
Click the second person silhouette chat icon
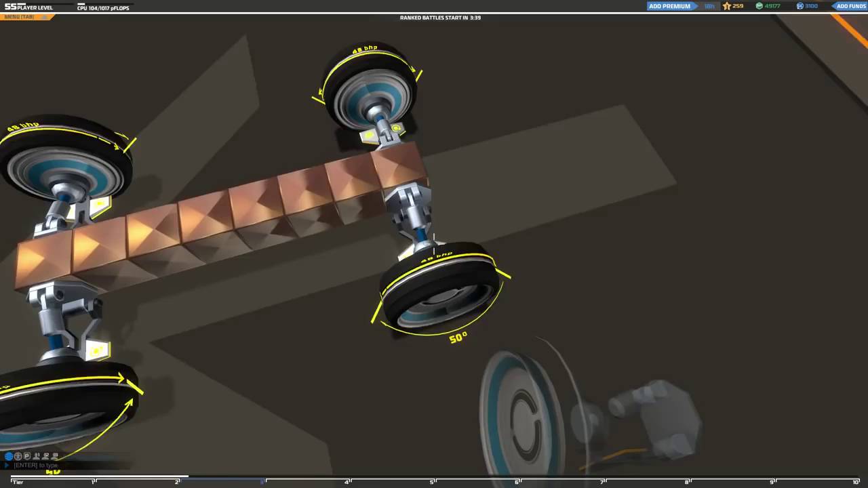(45, 456)
